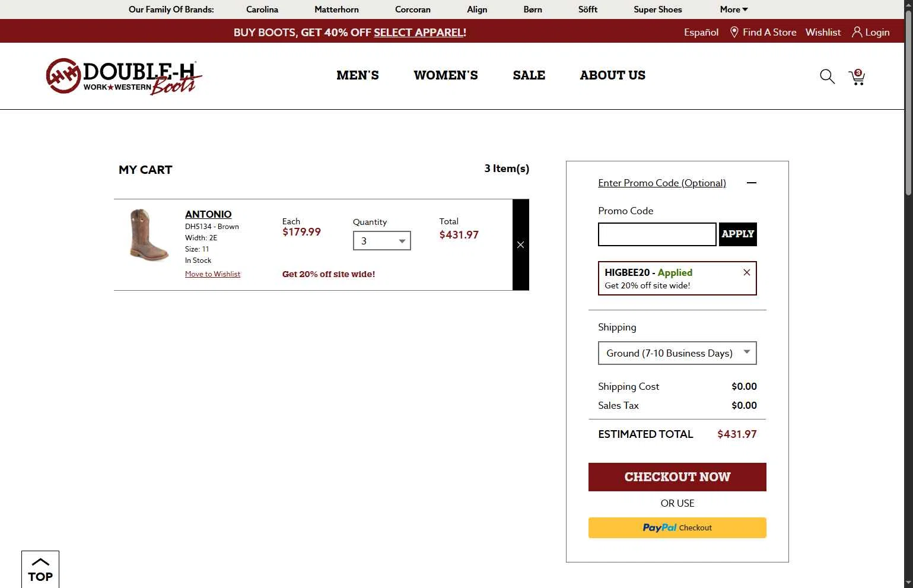Viewport: 913px width, 588px height.
Task: Open the WOMEN'S menu
Action: (x=446, y=75)
